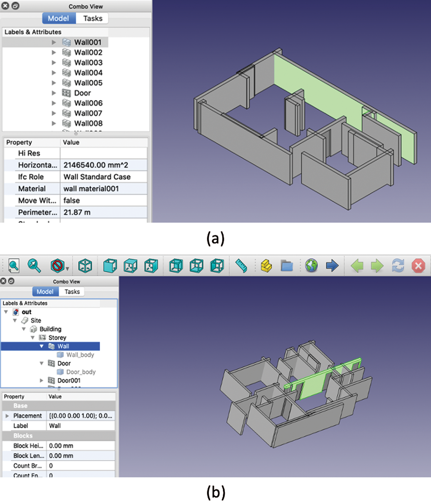Expand the Wall003 tree item
The width and height of the screenshot is (431, 504).
pyautogui.click(x=54, y=62)
